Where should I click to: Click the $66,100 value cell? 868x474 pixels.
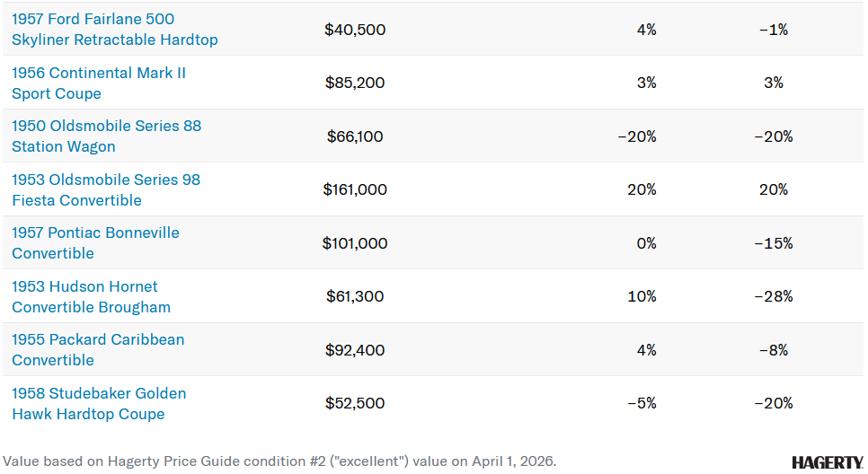click(355, 136)
